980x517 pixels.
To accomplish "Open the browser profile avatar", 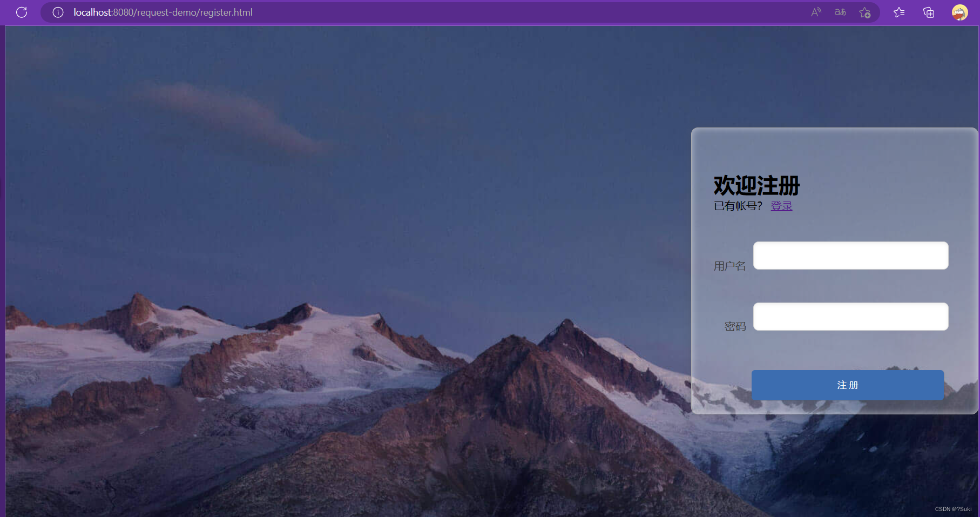I will (959, 12).
